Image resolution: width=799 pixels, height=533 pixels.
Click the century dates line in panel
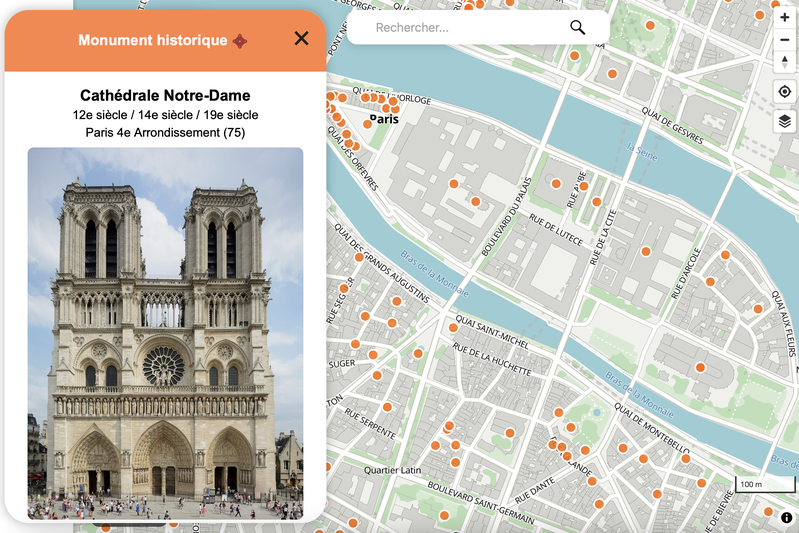pos(165,115)
